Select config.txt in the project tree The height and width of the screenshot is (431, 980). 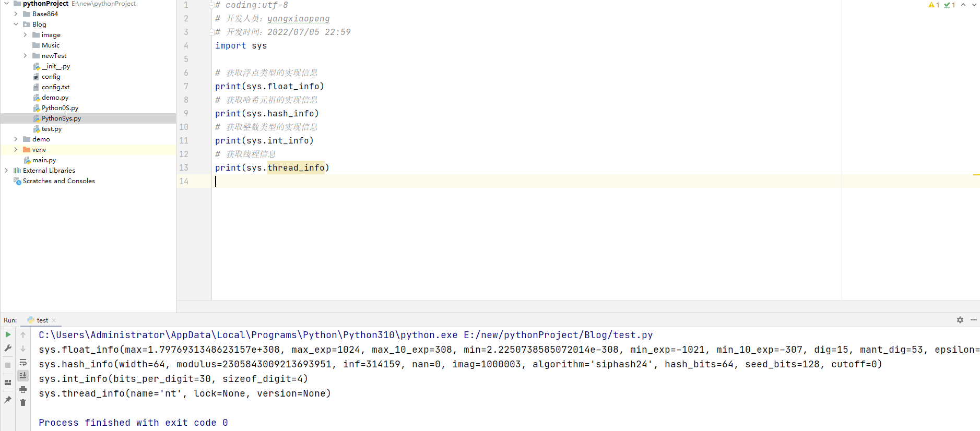(55, 87)
